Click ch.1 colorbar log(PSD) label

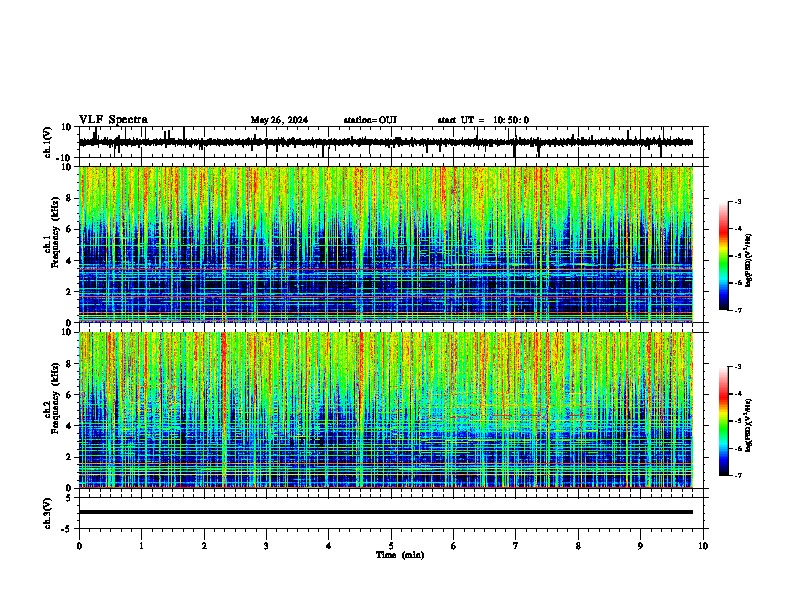(x=749, y=260)
